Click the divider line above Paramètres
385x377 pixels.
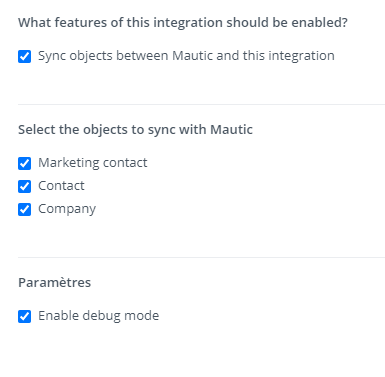pyautogui.click(x=201, y=257)
